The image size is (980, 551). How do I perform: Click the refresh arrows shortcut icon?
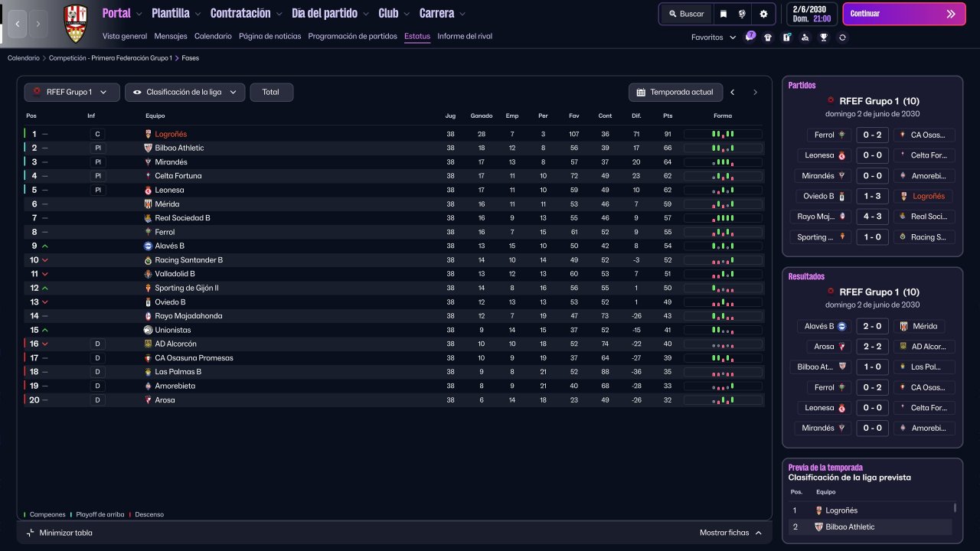click(x=842, y=37)
